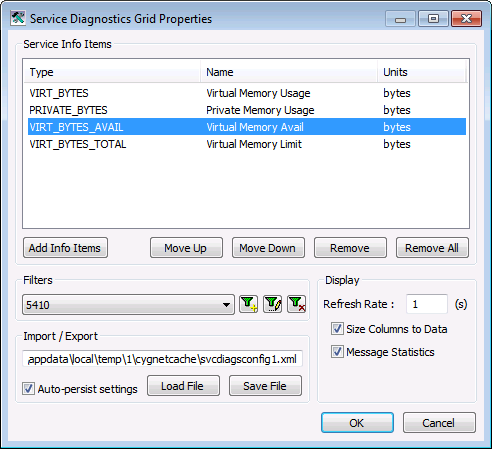This screenshot has height=449, width=492.
Task: Click the dialog title bar tools icon
Action: coord(18,18)
